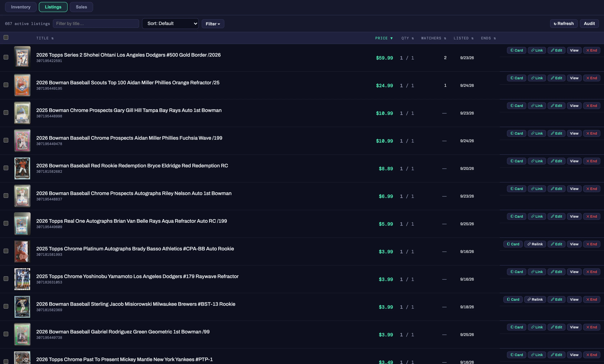
Task: Click Link for Riley Nelson Auto listing
Action: coord(537,189)
